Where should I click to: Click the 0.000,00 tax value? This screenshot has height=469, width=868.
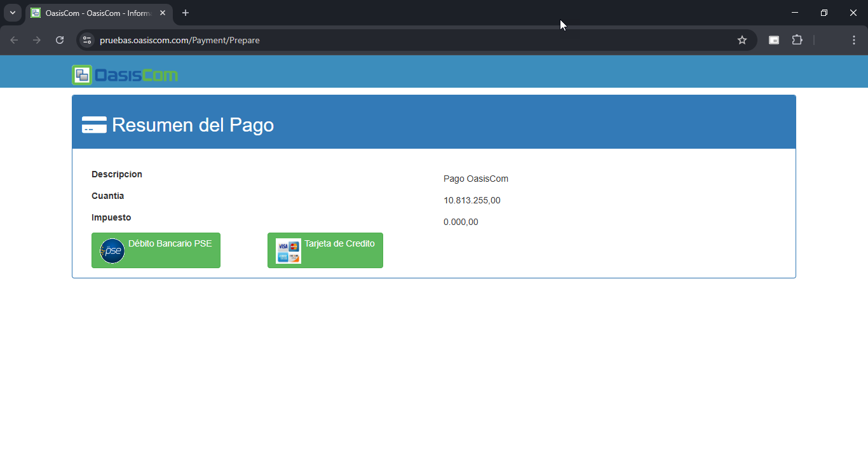tap(461, 222)
